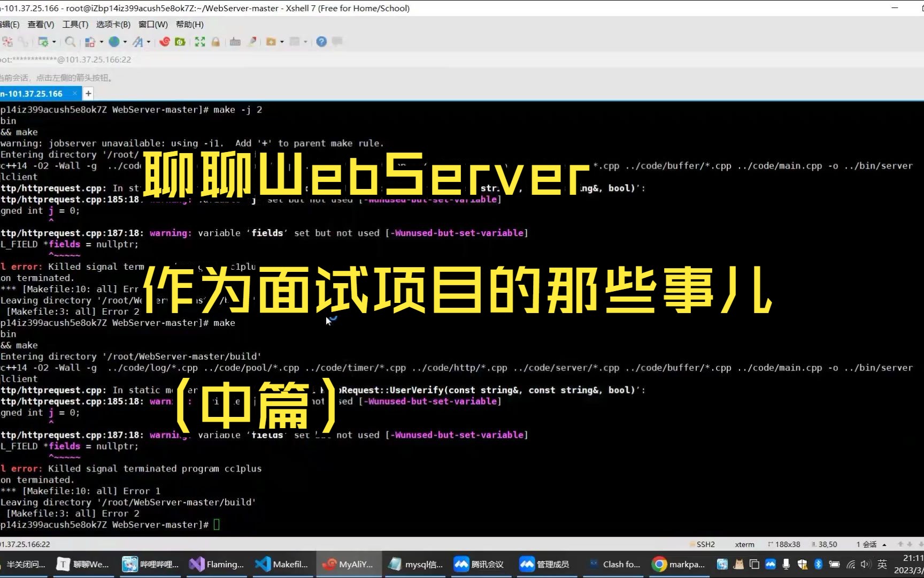Minimize the Xshell window

click(x=895, y=8)
